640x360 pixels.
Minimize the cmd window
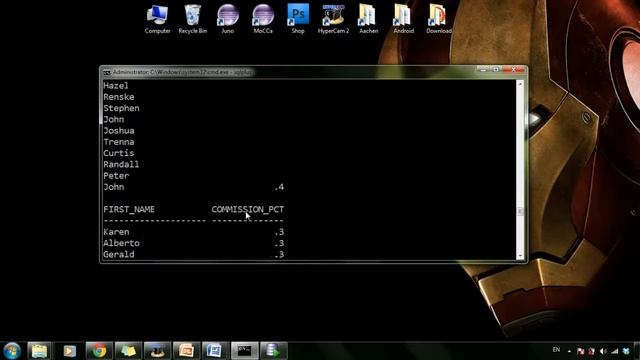[483, 70]
